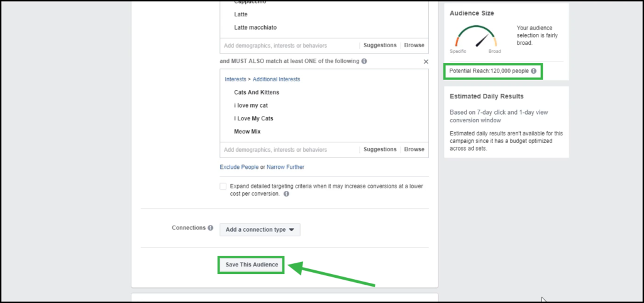Open Browse in the lower targeting box
644x303 pixels.
[414, 149]
